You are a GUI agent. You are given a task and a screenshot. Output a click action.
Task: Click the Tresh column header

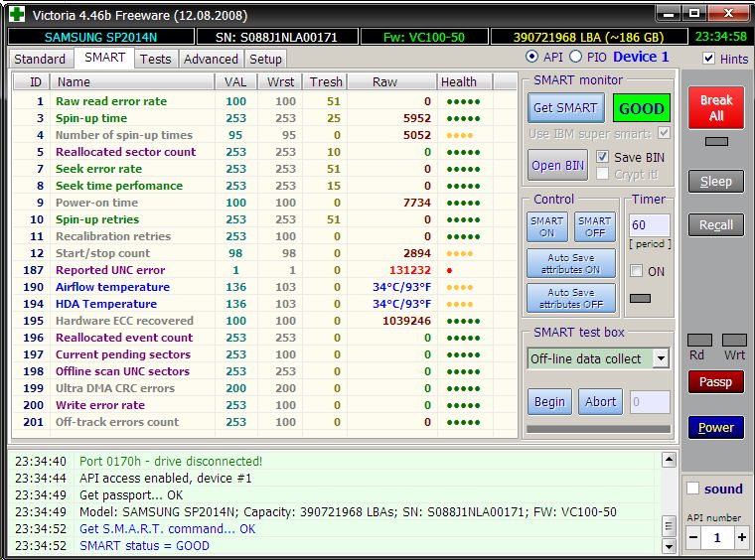point(325,81)
